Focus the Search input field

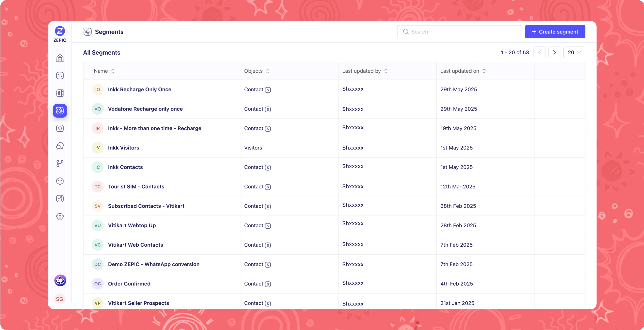[x=459, y=32]
